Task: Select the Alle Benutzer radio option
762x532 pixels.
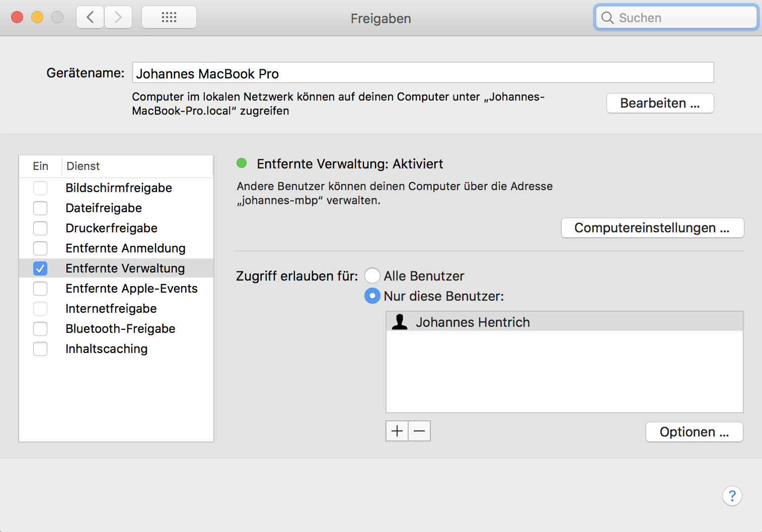Action: [372, 276]
